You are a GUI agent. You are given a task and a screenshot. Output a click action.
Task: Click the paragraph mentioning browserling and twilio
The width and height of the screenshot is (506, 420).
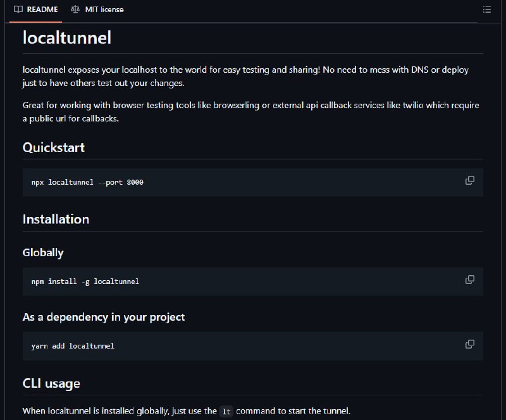(250, 112)
